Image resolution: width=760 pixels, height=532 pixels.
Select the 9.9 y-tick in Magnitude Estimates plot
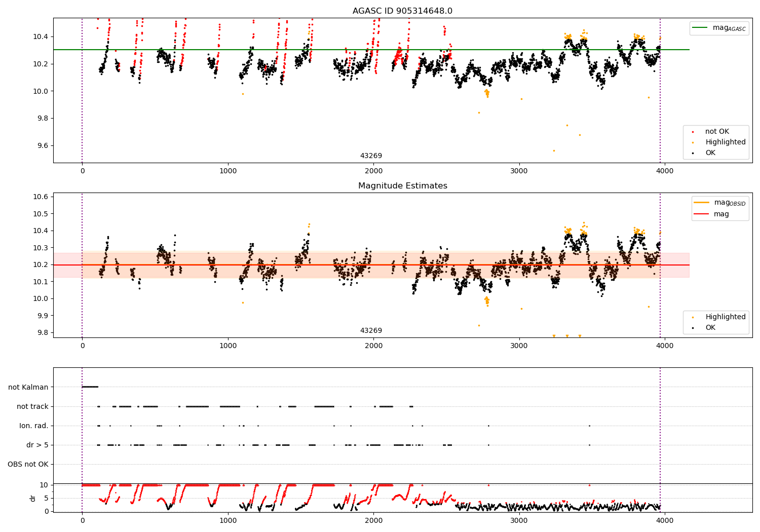click(43, 316)
